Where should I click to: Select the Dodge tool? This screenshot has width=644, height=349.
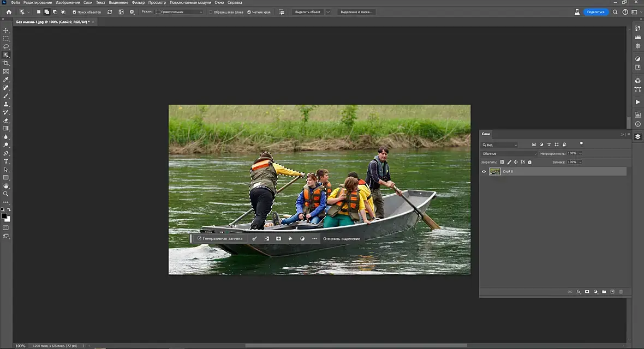pyautogui.click(x=6, y=145)
